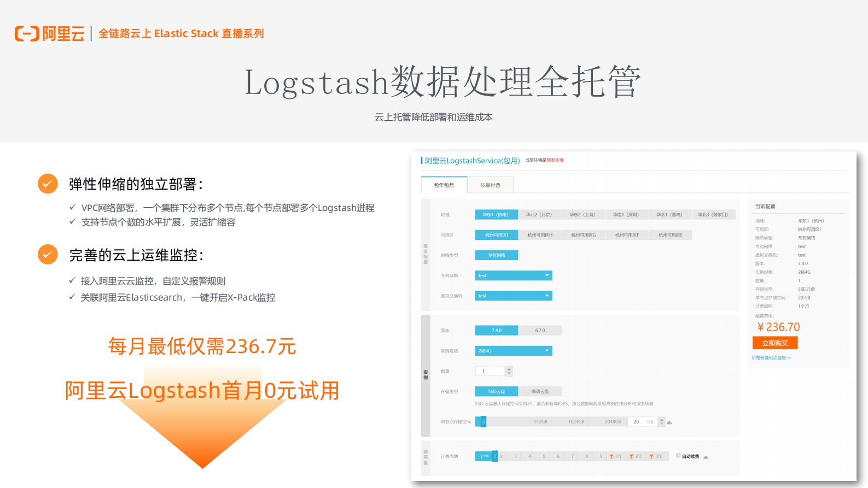Click the 数量 quantity input field

click(490, 371)
